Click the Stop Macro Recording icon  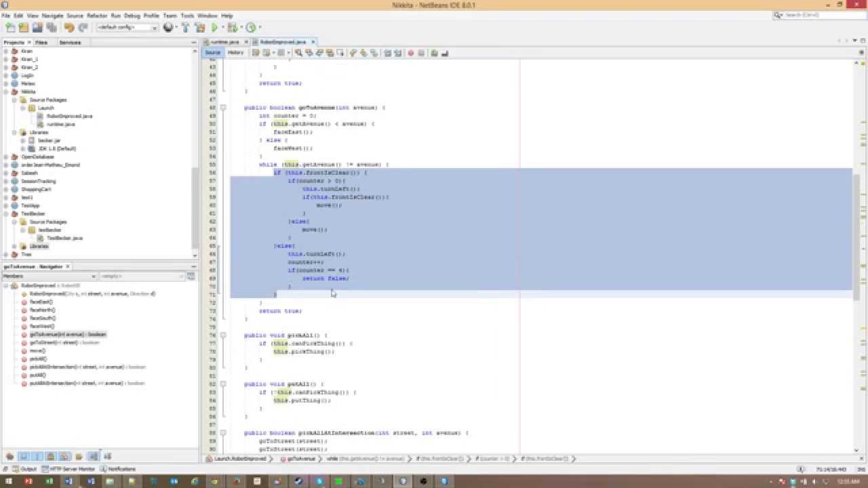pos(421,53)
